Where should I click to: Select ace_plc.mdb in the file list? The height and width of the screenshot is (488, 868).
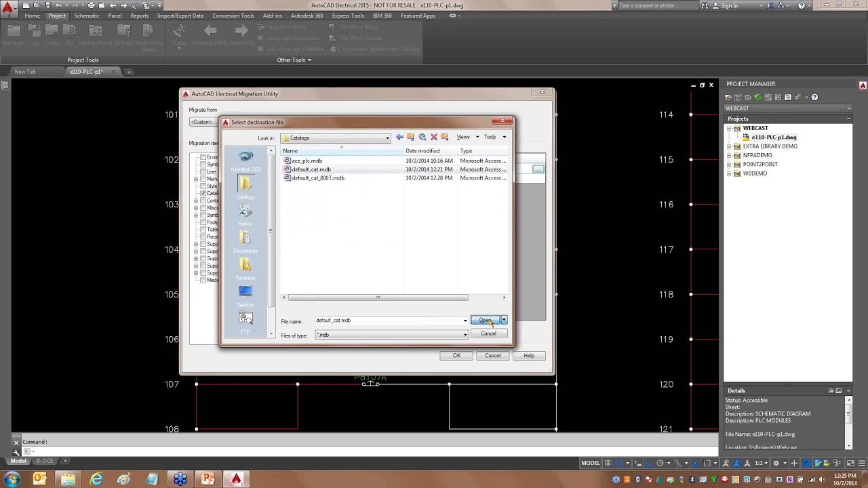pos(307,161)
